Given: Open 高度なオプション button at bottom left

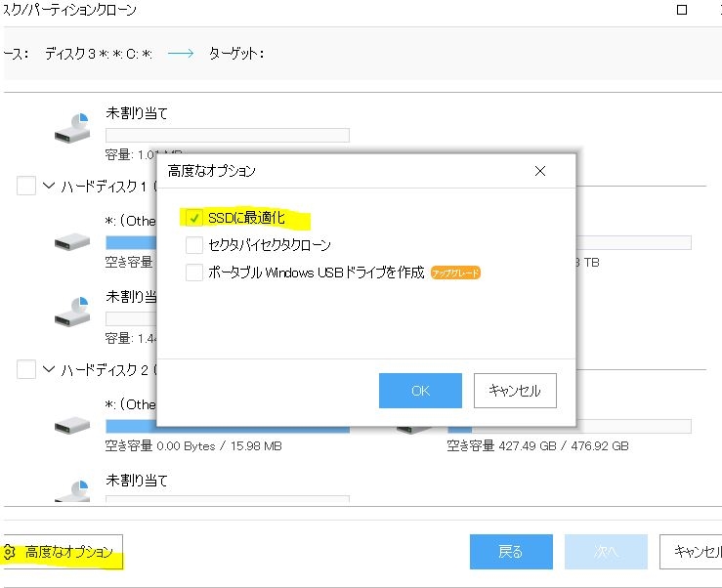Looking at the screenshot, I should 62,552.
